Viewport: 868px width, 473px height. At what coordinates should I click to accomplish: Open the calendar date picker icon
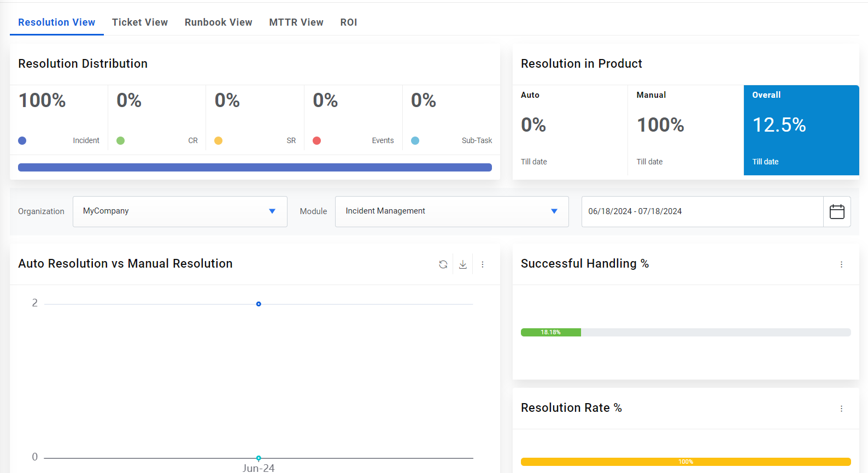[x=837, y=211]
